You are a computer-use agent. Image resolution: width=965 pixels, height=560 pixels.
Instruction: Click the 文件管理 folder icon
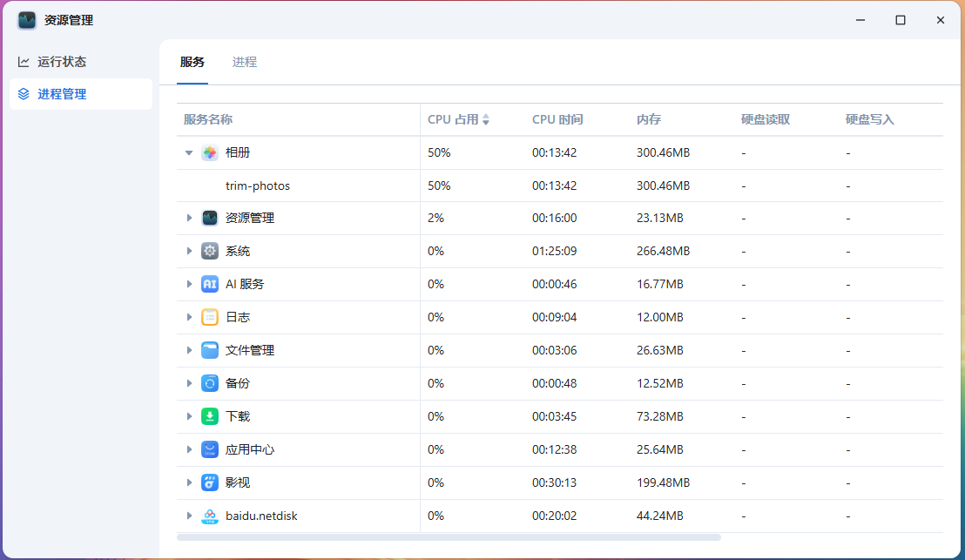210,350
